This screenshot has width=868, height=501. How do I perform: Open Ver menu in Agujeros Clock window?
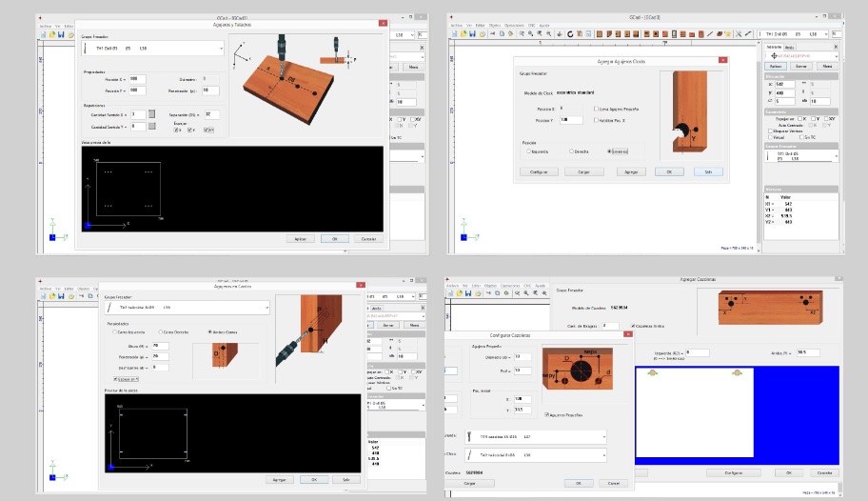[x=469, y=26]
